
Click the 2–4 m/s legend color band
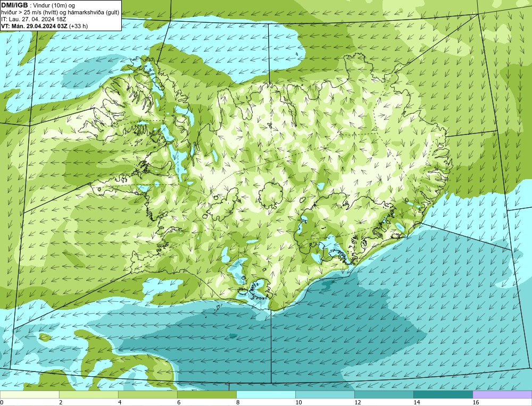click(x=88, y=394)
